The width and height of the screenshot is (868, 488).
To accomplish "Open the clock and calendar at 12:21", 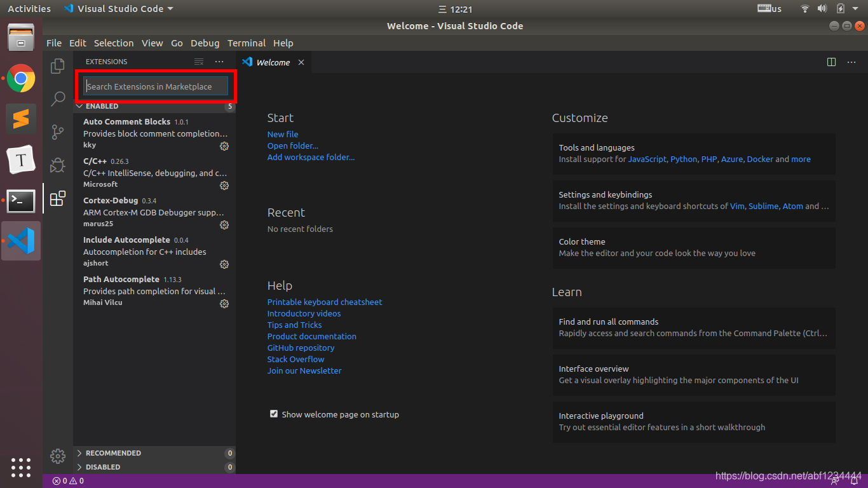I will [x=456, y=9].
